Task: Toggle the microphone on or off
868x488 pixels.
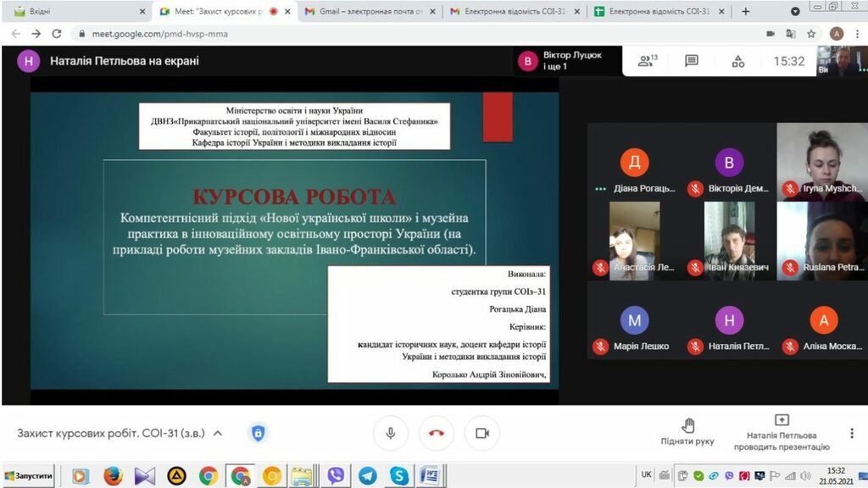Action: (x=391, y=433)
